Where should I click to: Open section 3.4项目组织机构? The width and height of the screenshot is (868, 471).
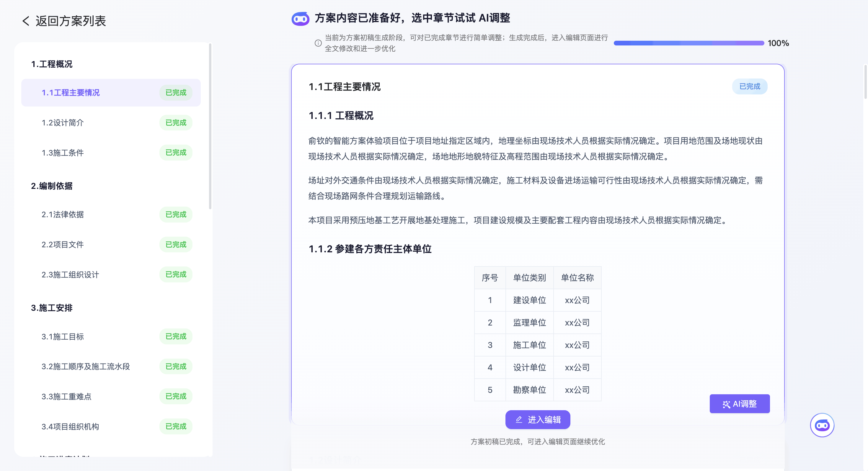[111, 426]
